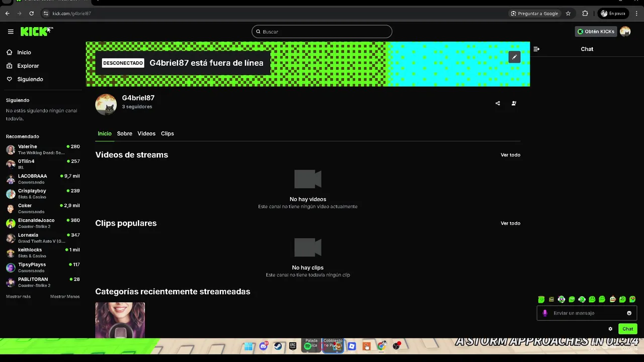Open Chrome from the taskbar
This screenshot has width=644, height=362.
click(381, 346)
